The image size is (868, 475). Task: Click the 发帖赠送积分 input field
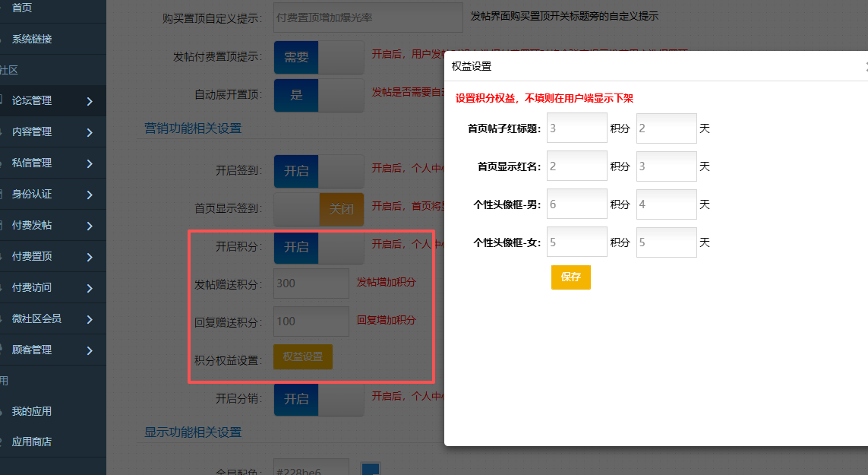[x=311, y=283]
